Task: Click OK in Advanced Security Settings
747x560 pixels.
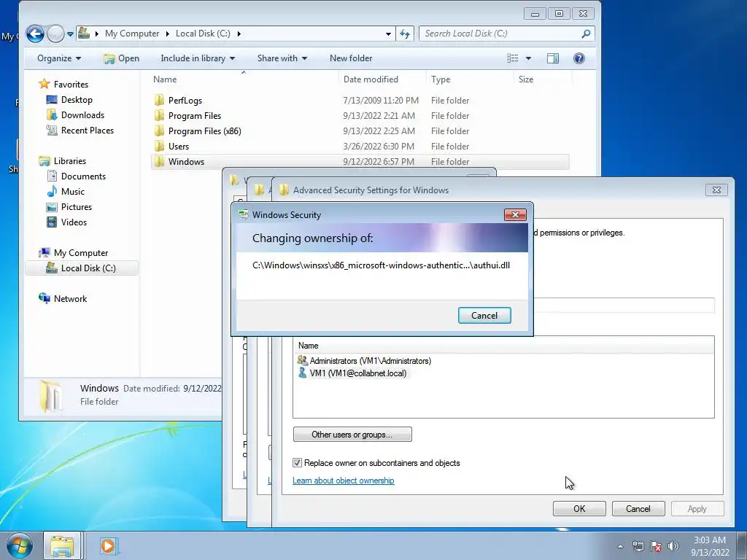Action: pyautogui.click(x=579, y=508)
